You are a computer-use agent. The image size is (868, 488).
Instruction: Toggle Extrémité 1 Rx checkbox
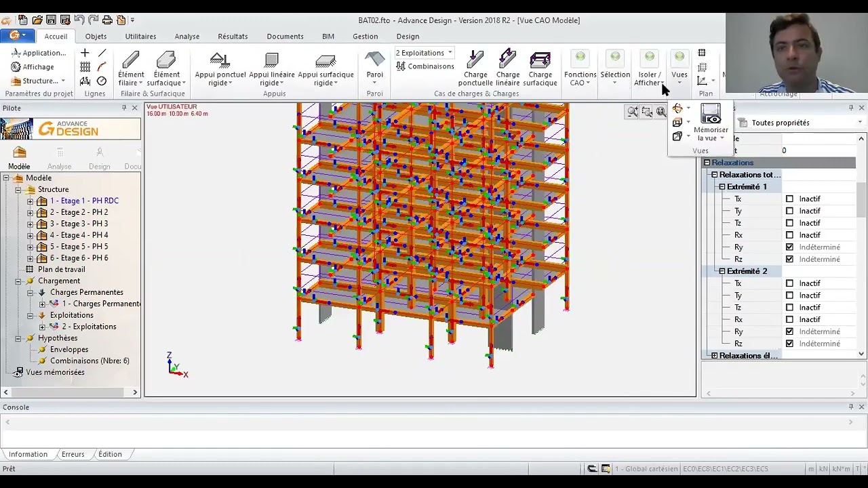[789, 235]
